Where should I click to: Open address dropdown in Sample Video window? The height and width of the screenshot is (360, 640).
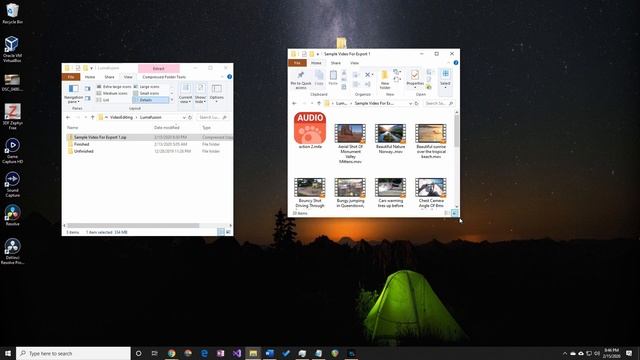410,103
